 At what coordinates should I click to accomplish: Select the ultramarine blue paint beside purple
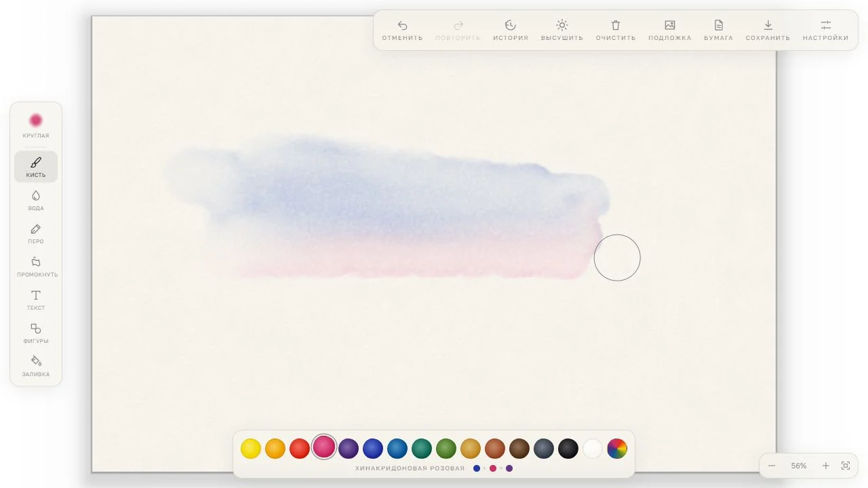click(373, 449)
